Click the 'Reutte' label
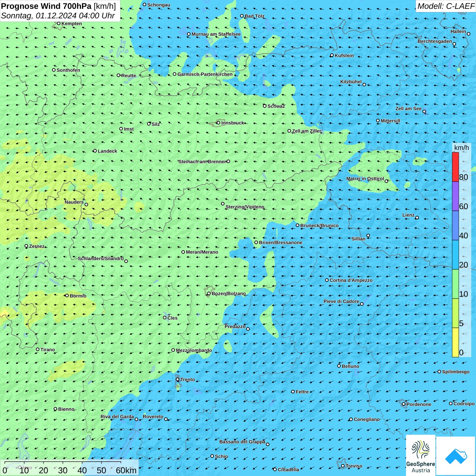 click(x=129, y=75)
